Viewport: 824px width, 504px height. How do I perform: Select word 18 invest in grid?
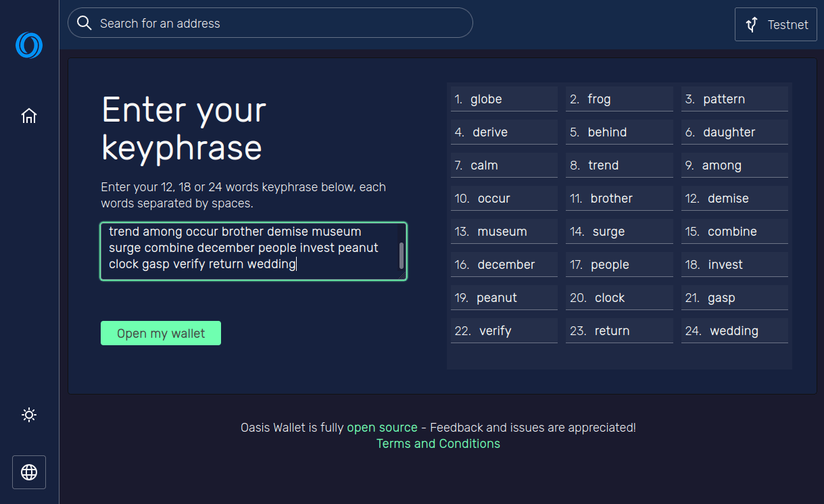click(735, 265)
